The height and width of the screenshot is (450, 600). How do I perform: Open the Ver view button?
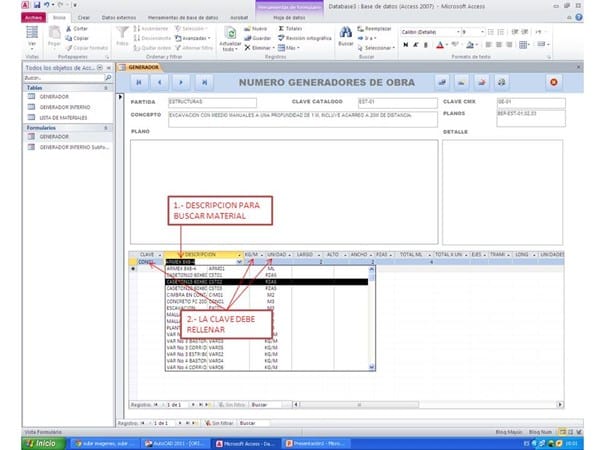(x=32, y=38)
